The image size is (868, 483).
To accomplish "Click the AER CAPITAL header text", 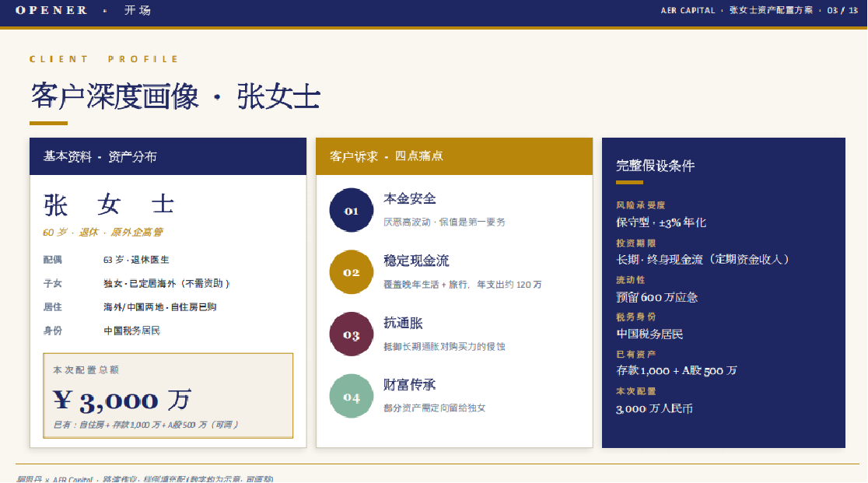I will coord(688,10).
